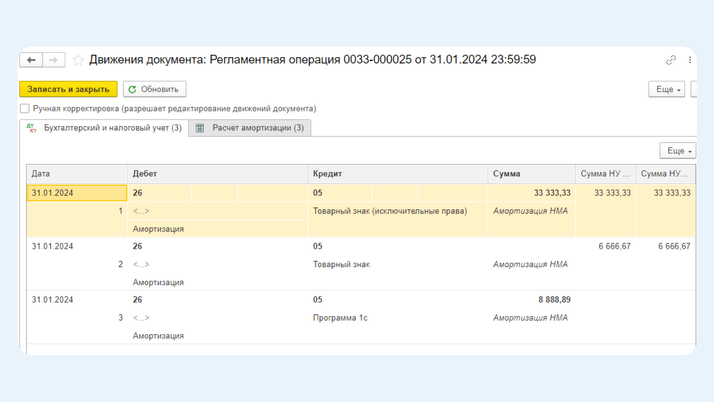The height and width of the screenshot is (402, 714).
Task: Click the Обновить refresh button
Action: [x=154, y=89]
